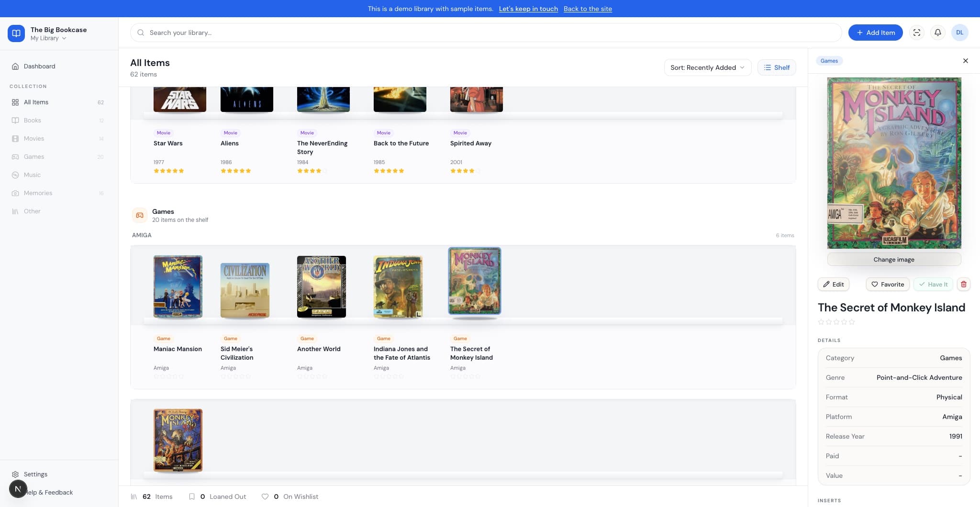Image resolution: width=980 pixels, height=507 pixels.
Task: Click the 1991 release year value
Action: pos(956,436)
